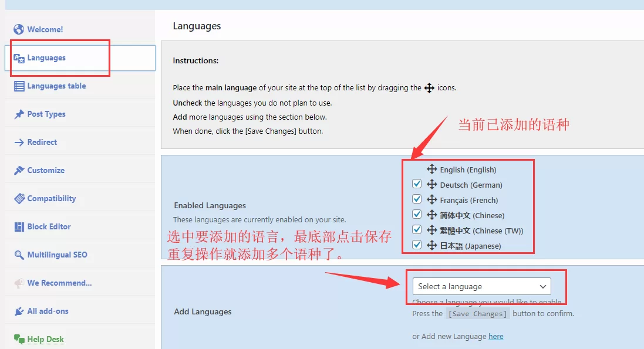This screenshot has height=349, width=644.
Task: Click the Customize brush icon
Action: pos(19,170)
